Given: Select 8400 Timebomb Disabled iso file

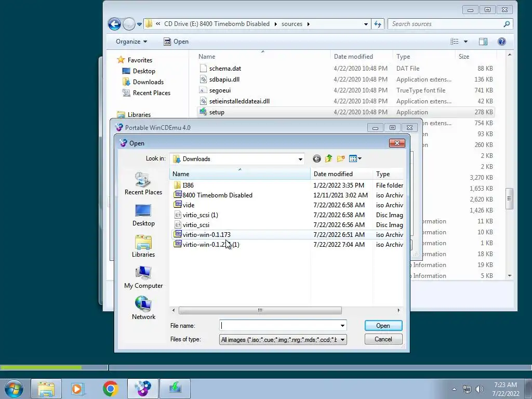Looking at the screenshot, I should 217,195.
